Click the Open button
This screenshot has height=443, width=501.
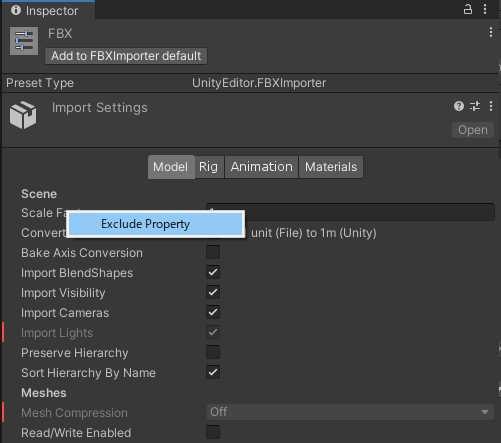pos(473,130)
